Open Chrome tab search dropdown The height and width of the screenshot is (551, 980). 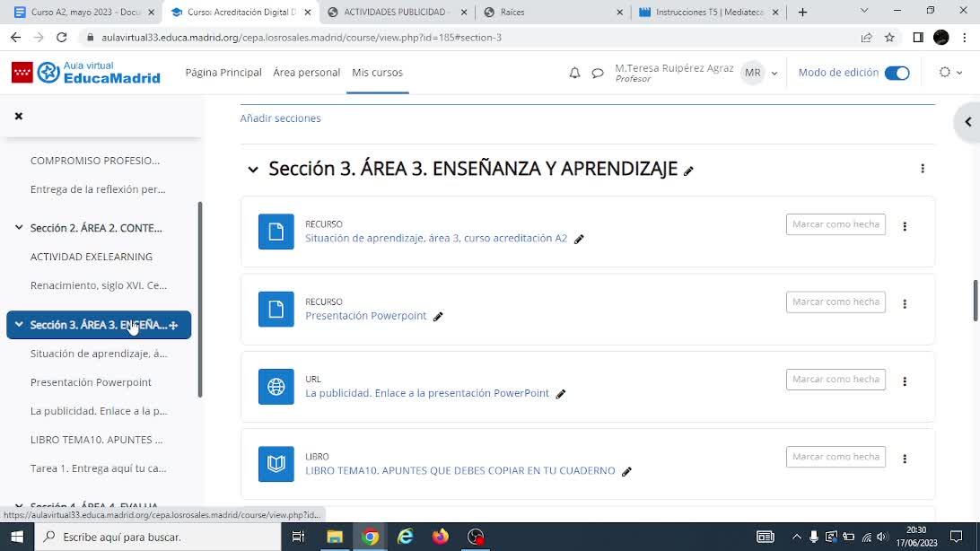[863, 11]
